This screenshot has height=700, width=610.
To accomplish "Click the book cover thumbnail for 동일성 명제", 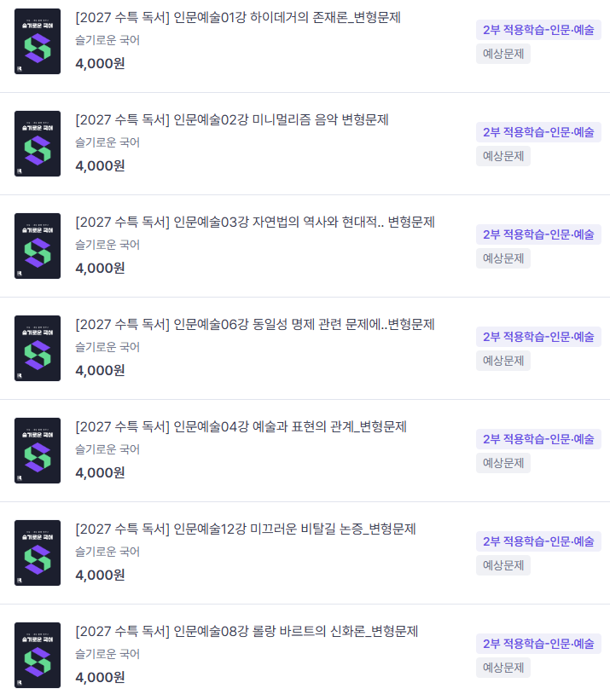I will [38, 348].
